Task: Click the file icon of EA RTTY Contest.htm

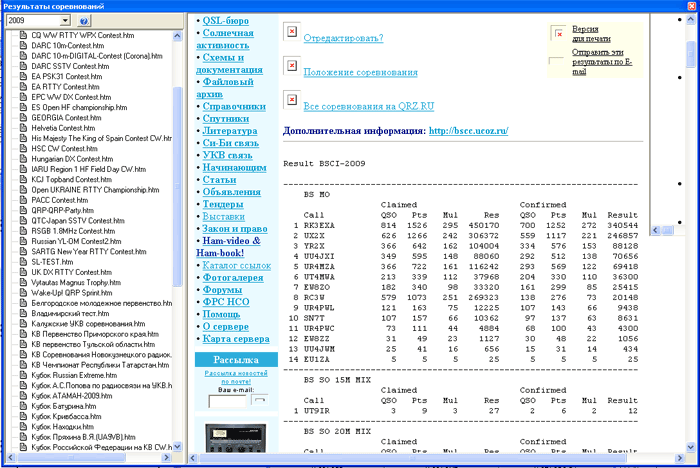Action: 23,87
